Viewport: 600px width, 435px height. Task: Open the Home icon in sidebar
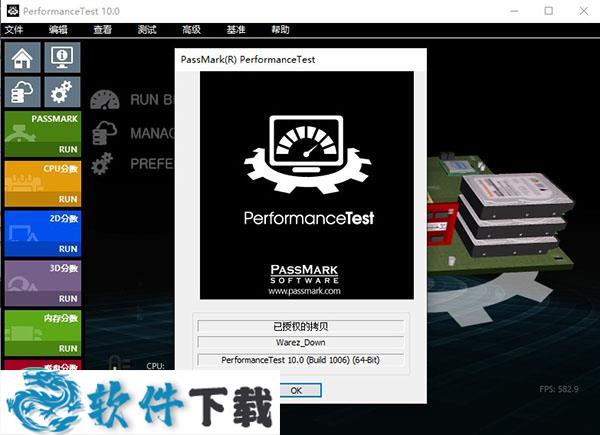pyautogui.click(x=23, y=57)
